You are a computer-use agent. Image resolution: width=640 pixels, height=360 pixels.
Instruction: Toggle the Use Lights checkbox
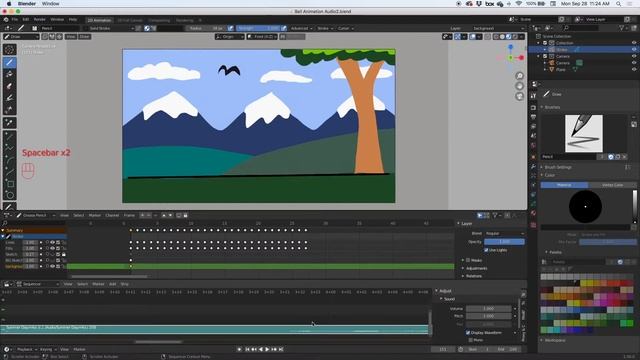[x=486, y=250]
